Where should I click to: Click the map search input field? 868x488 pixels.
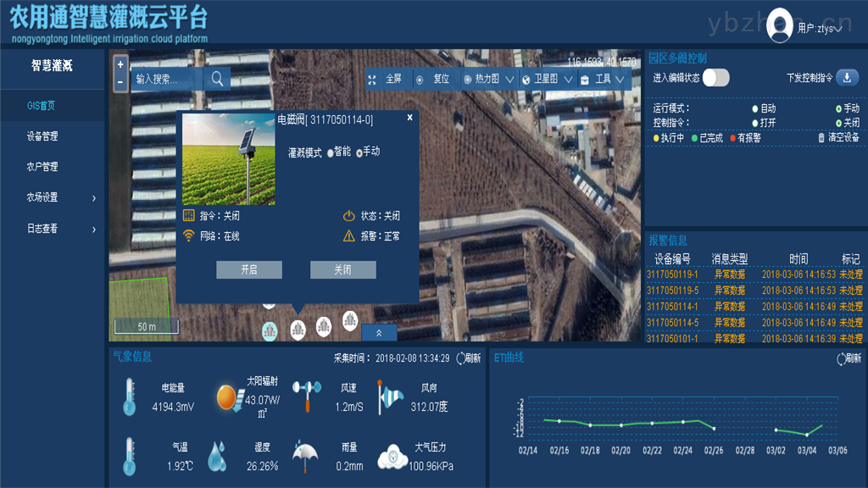pos(167,79)
